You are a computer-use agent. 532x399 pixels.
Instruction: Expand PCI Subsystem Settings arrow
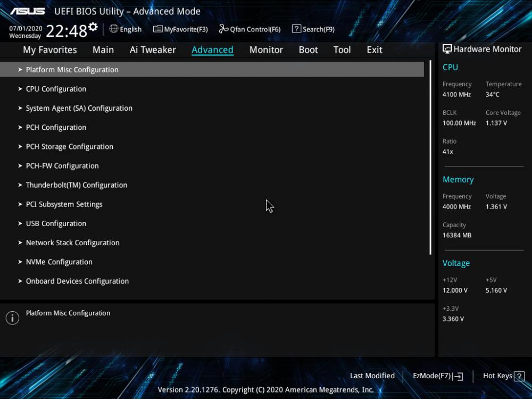[20, 204]
